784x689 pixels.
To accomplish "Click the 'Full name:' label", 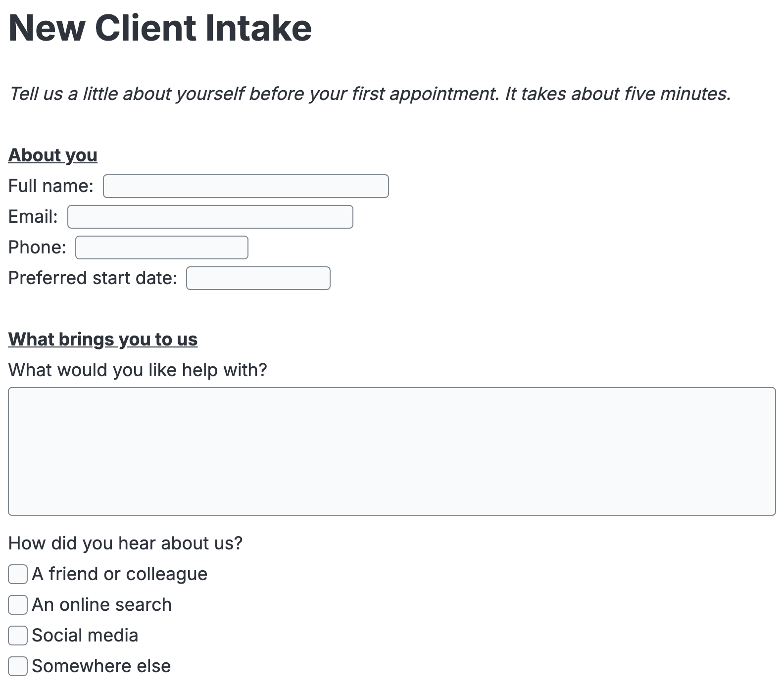I will 51,186.
